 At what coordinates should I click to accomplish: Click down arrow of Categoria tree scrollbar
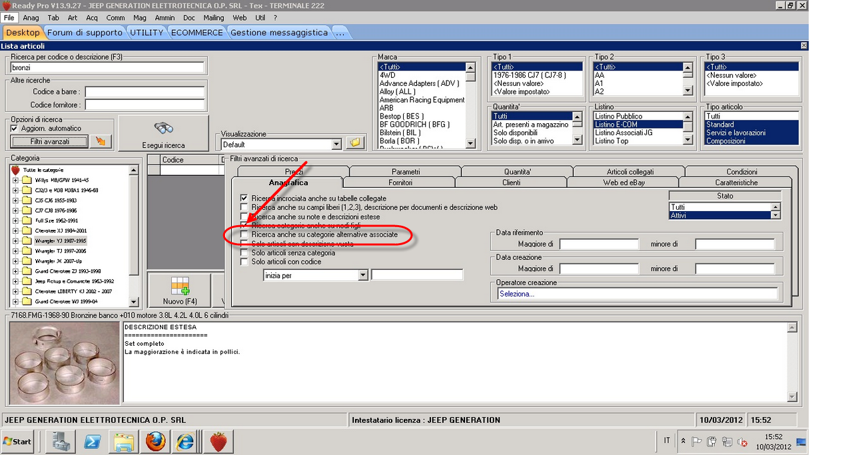pyautogui.click(x=134, y=302)
